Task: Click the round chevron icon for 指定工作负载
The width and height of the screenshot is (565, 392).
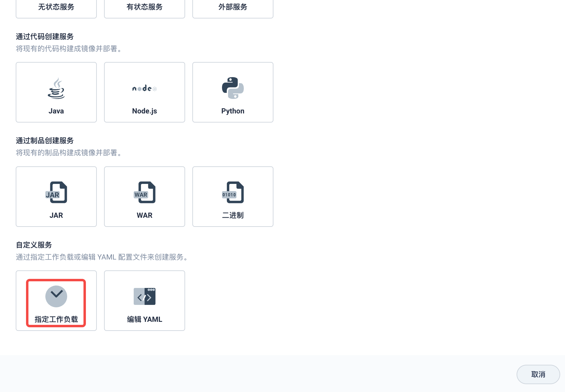Action: click(56, 296)
